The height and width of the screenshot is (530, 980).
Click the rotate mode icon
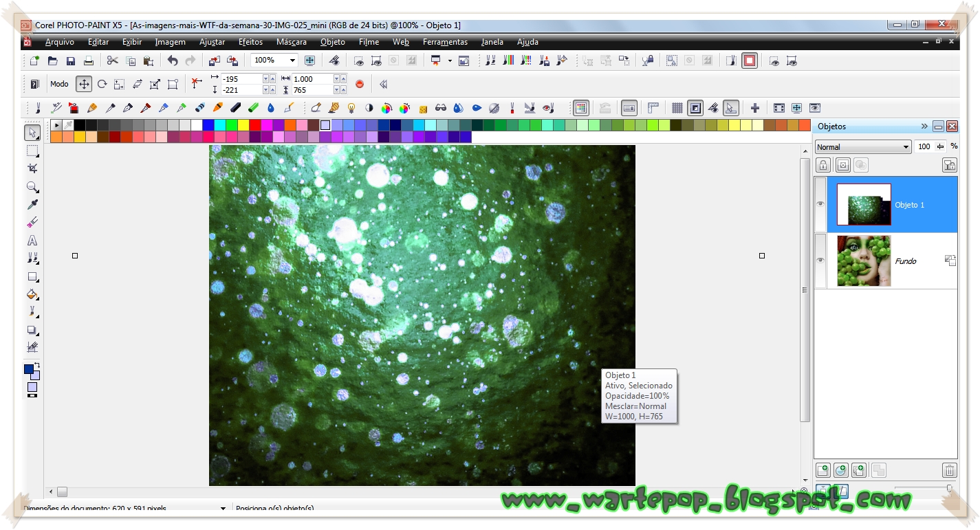click(x=102, y=84)
